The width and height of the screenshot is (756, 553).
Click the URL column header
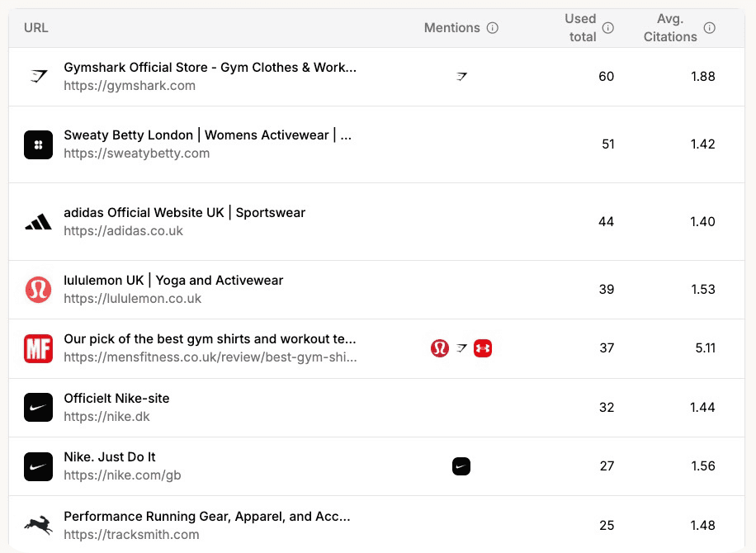pos(36,28)
